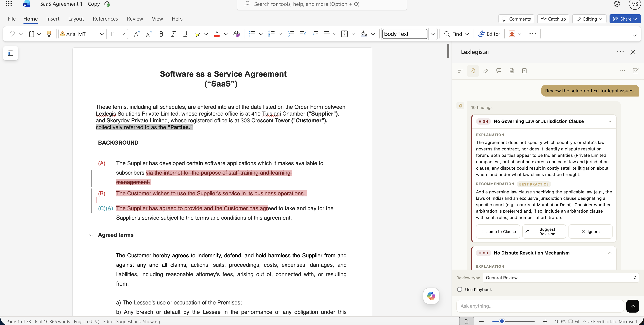Click the Catch up button
Screen dimensions: 644x325
click(x=553, y=19)
